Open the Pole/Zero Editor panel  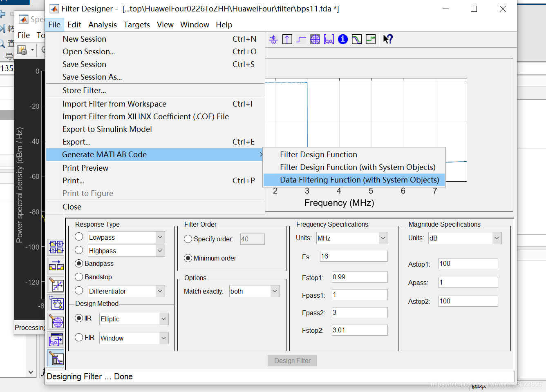pyautogui.click(x=56, y=321)
